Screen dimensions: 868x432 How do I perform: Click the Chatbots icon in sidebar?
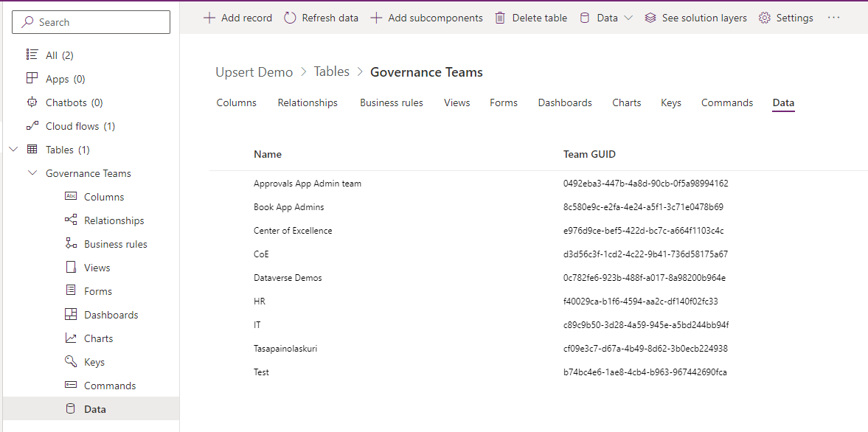(x=32, y=102)
